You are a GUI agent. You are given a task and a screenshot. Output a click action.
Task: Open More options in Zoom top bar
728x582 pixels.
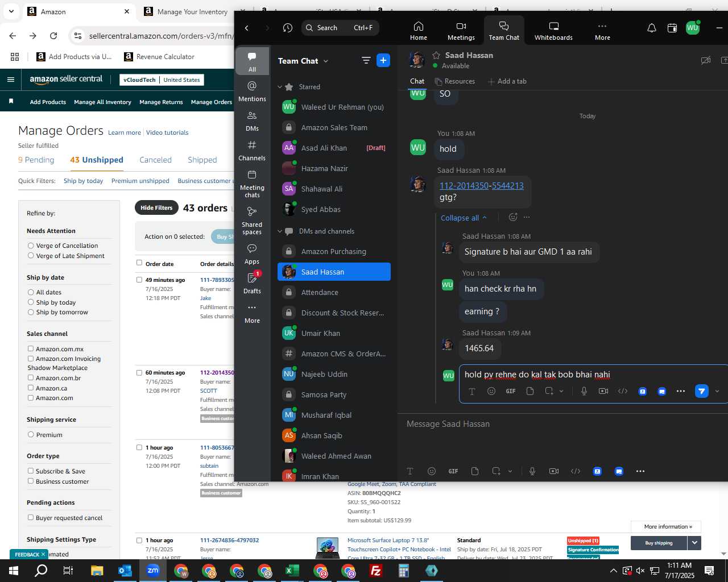pos(602,31)
